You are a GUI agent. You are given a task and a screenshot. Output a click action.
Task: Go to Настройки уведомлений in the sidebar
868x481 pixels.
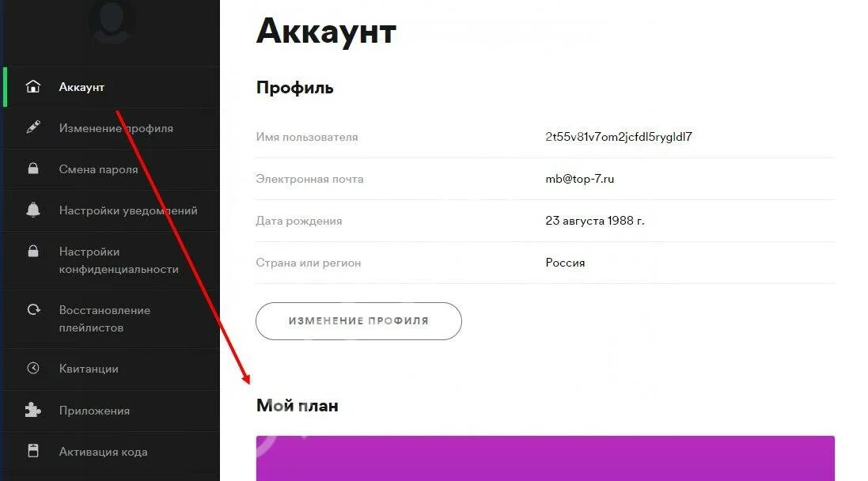pos(112,210)
